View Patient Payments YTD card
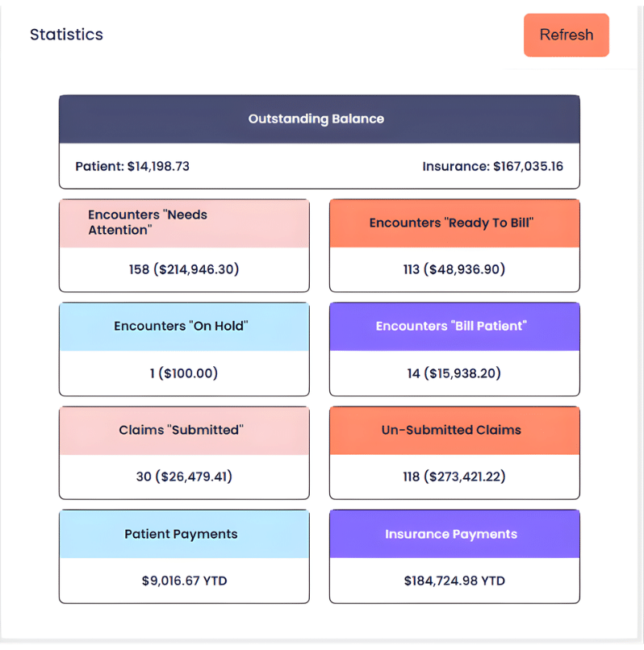 click(x=184, y=534)
